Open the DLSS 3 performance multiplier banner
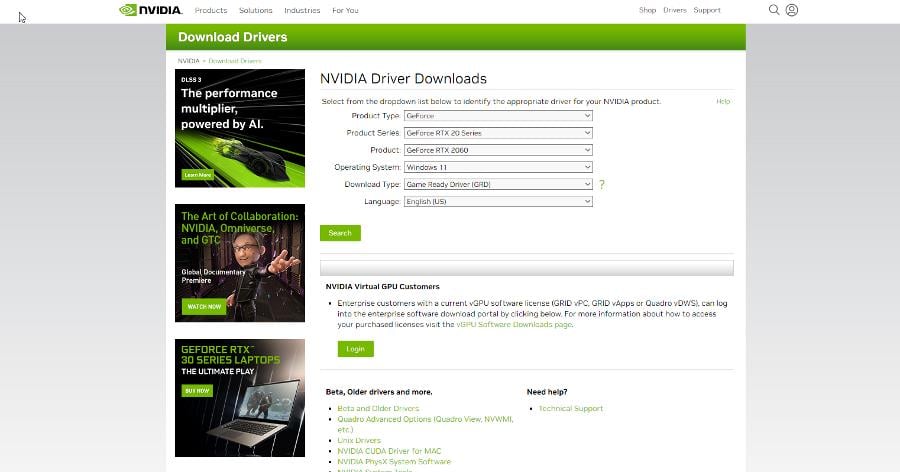The width and height of the screenshot is (900, 472). click(x=240, y=128)
